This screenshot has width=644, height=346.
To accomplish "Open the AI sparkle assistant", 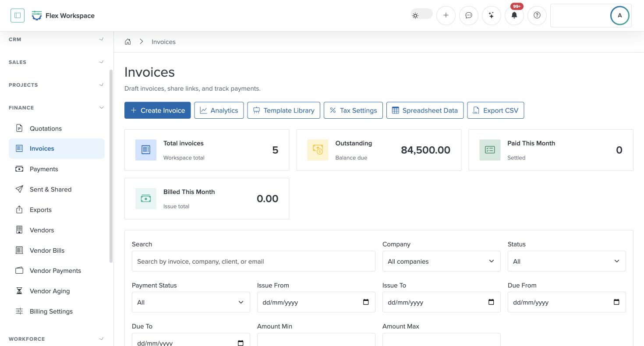I will [x=492, y=15].
